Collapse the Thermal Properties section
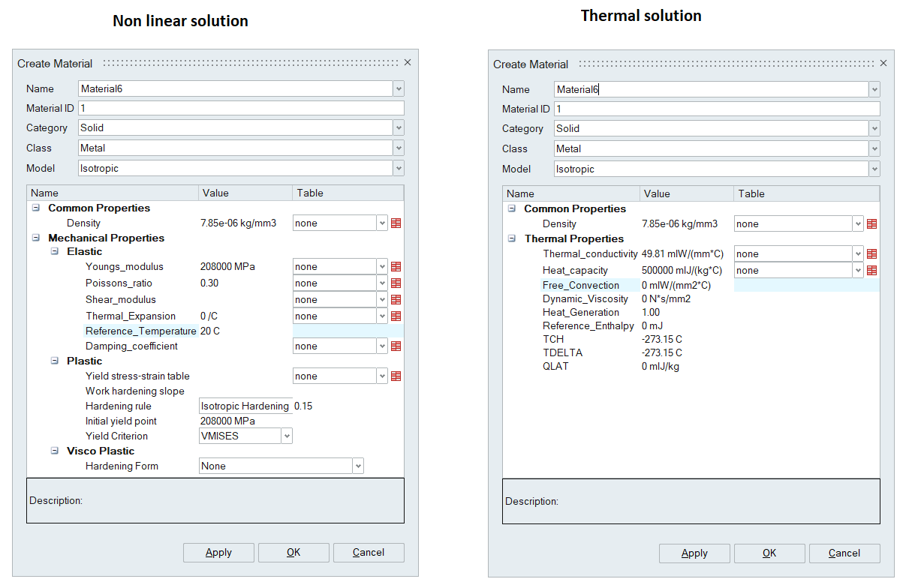 [511, 238]
